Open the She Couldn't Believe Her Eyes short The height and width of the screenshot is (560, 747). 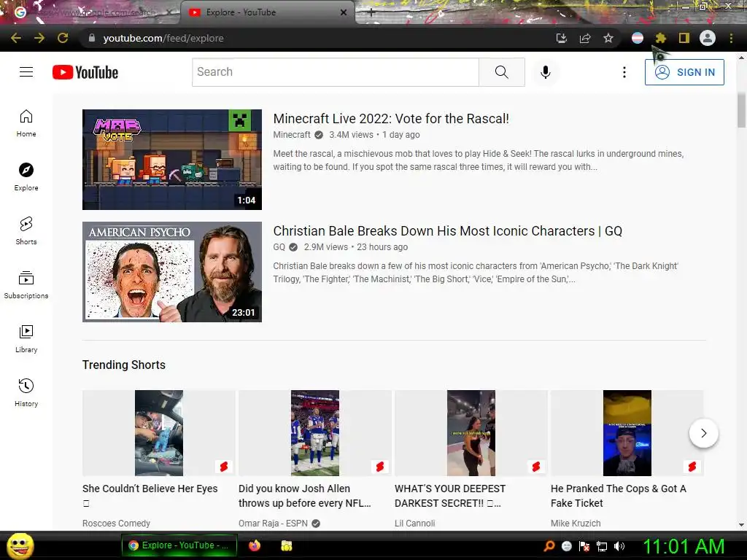158,433
